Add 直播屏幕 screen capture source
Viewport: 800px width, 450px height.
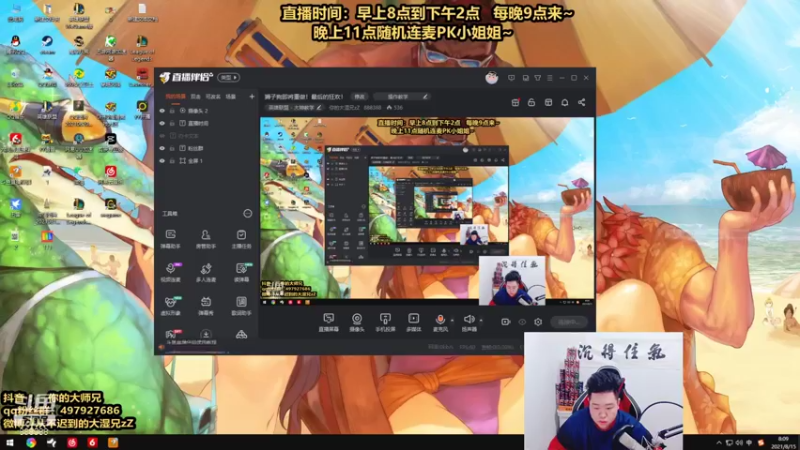[x=329, y=322]
